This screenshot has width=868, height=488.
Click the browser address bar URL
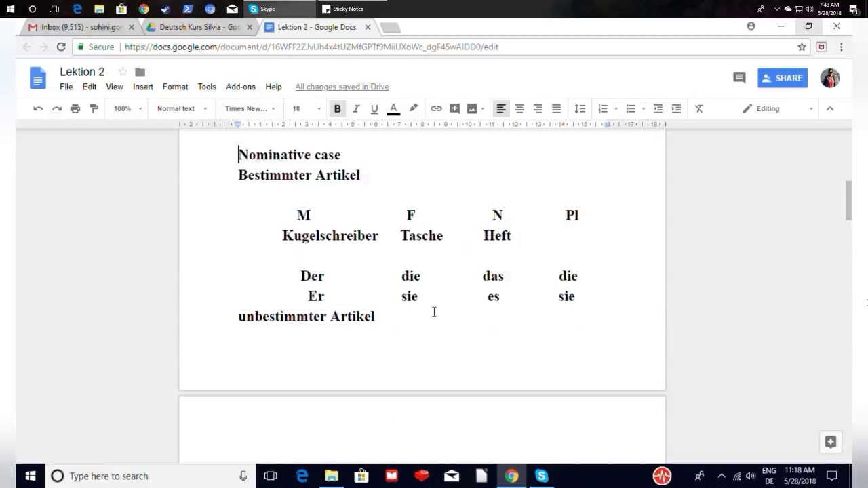pyautogui.click(x=311, y=47)
